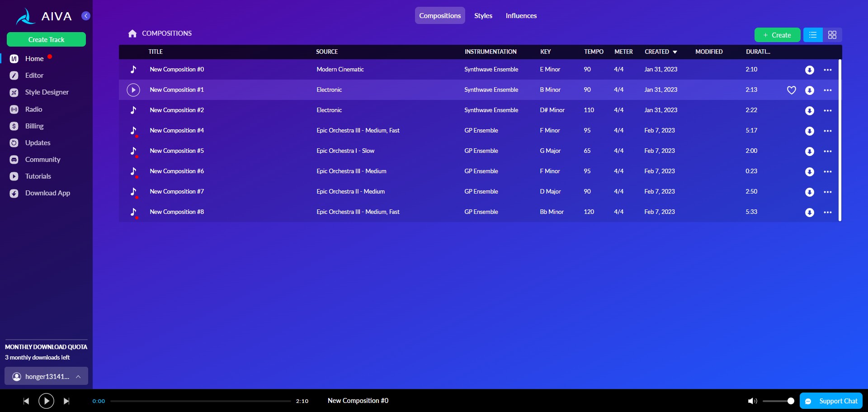Click the green Create Track button
The height and width of the screenshot is (412, 868).
pyautogui.click(x=46, y=40)
